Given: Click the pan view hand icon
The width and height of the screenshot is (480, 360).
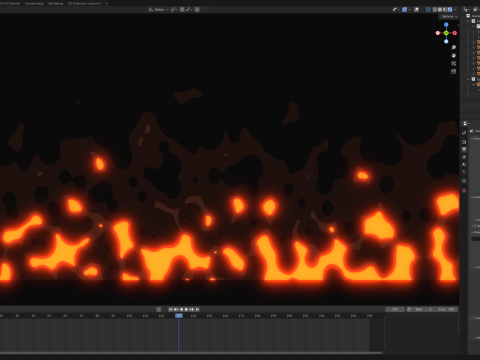Looking at the screenshot, I should (x=453, y=55).
